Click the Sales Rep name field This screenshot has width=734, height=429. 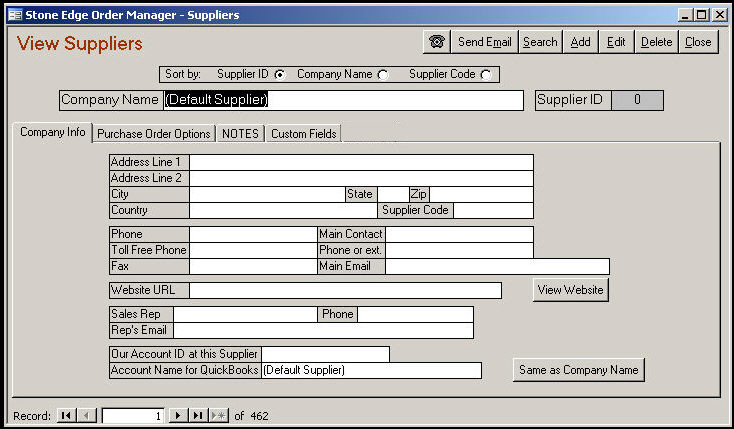(245, 314)
